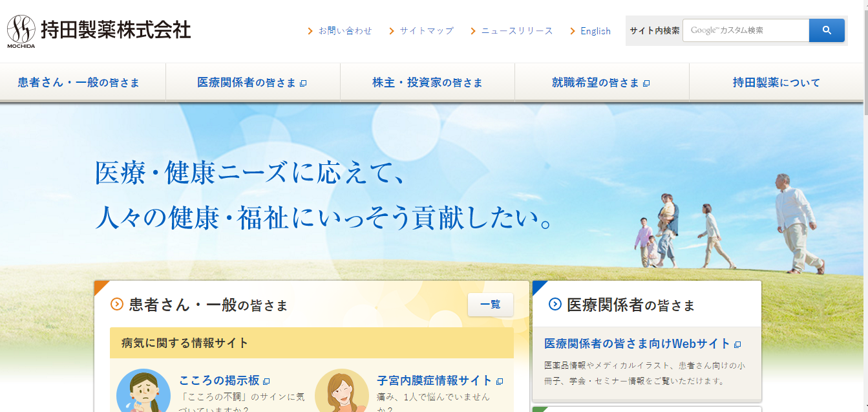
Task: Open the こころの掲示板 character thumbnail
Action: click(x=143, y=391)
